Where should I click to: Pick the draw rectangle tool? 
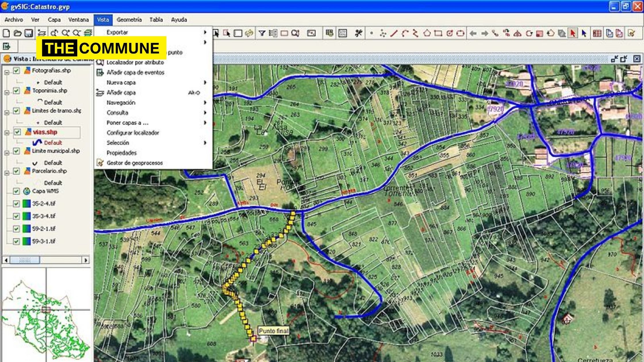438,33
